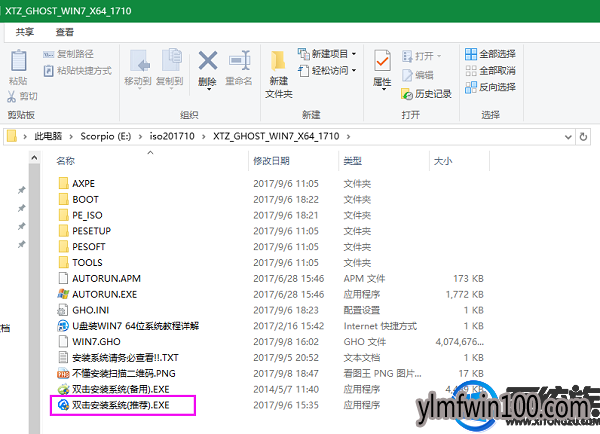Click the Properties checkmark icon
Screen dimensions: 600x434
[x=382, y=60]
